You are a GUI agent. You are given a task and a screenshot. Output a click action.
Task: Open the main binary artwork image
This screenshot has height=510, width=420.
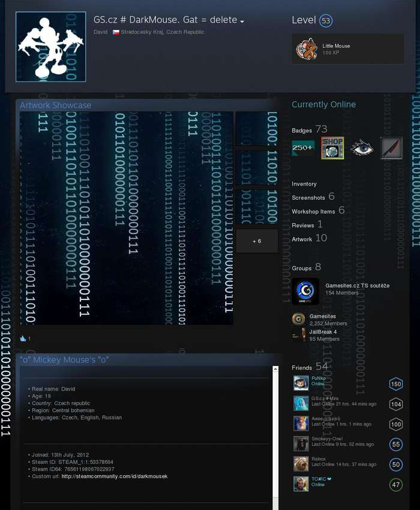pyautogui.click(x=126, y=218)
